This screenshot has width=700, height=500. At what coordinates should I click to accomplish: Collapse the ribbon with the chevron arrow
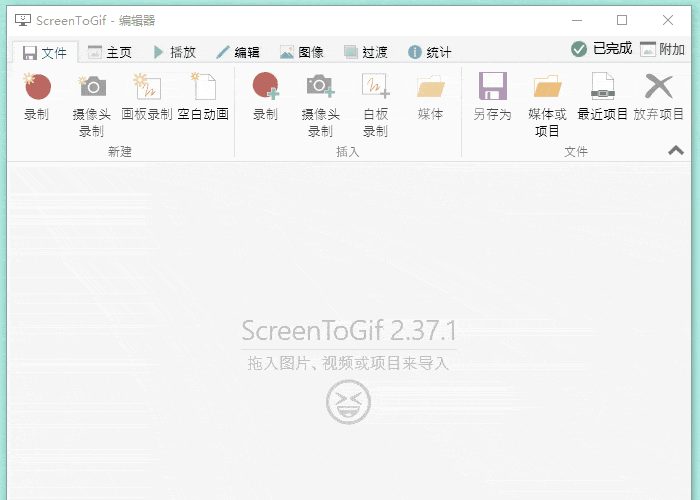coord(676,150)
